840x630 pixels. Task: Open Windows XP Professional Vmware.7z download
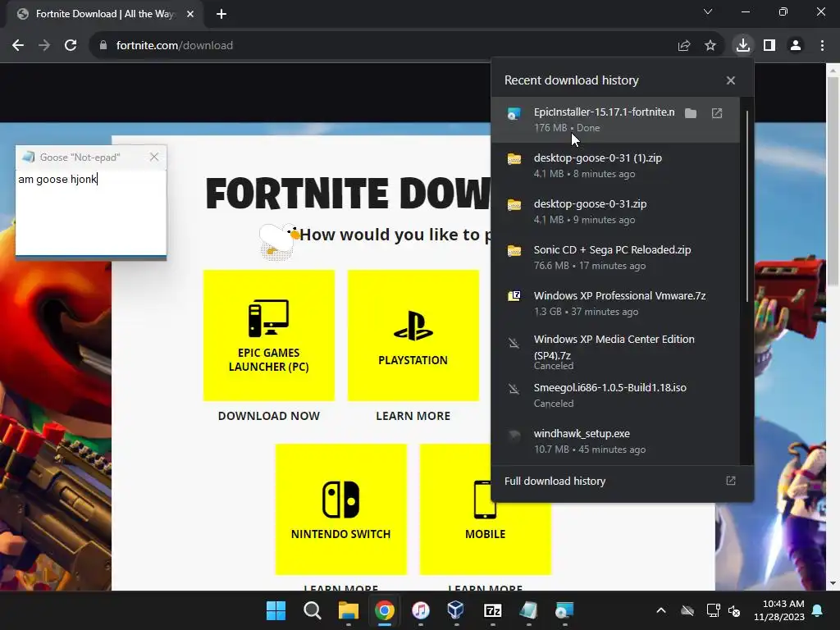615,304
